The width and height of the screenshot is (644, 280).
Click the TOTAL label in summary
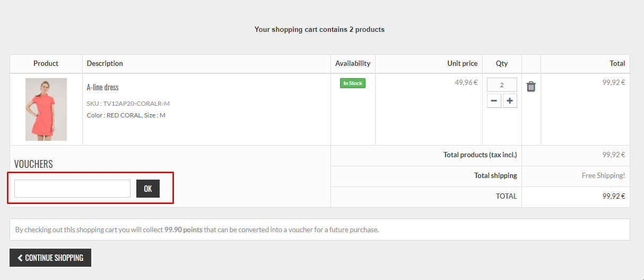tap(506, 196)
